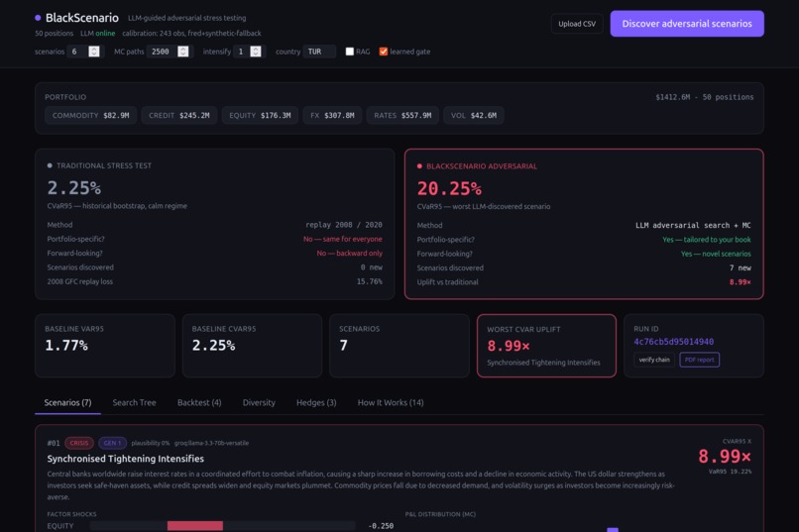The height and width of the screenshot is (532, 799).
Task: Click the scenarios count stepper arrows
Action: pos(94,52)
